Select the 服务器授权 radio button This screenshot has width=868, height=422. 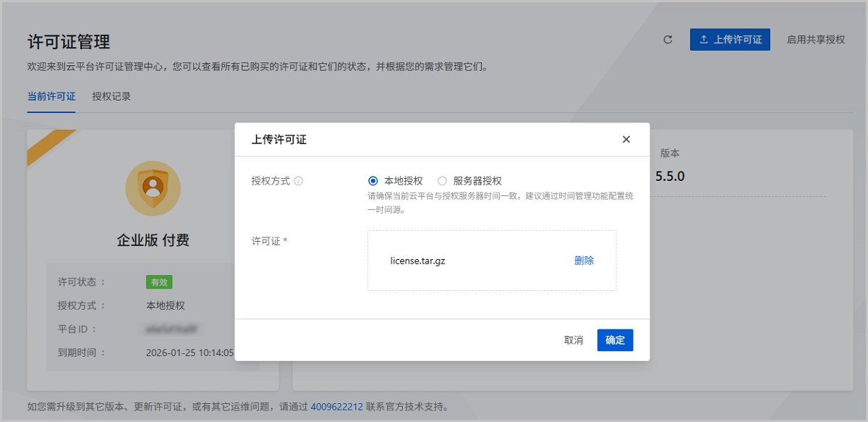[443, 181]
